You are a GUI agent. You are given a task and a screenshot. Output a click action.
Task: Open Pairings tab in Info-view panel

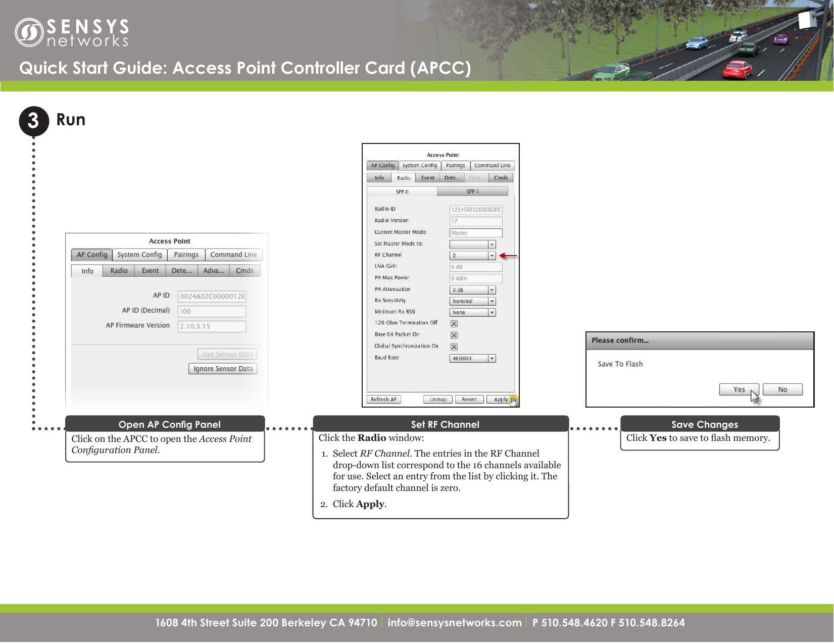pyautogui.click(x=186, y=255)
